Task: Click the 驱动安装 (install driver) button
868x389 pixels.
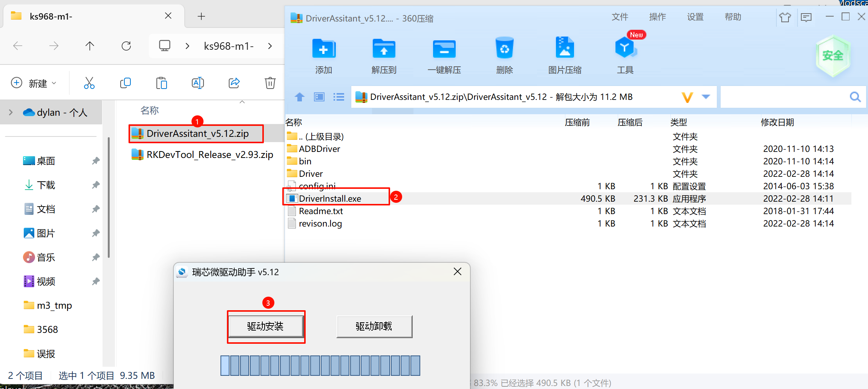Action: (x=266, y=326)
